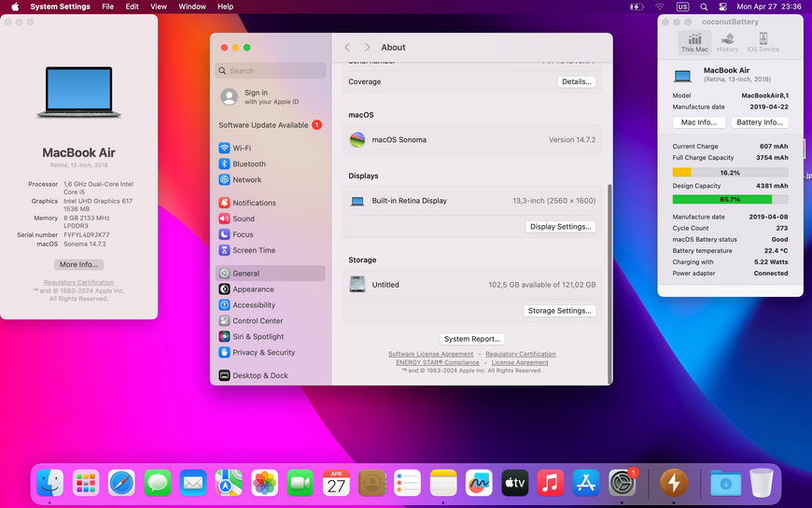The height and width of the screenshot is (508, 812).
Task: Click the settings Search field
Action: click(271, 71)
